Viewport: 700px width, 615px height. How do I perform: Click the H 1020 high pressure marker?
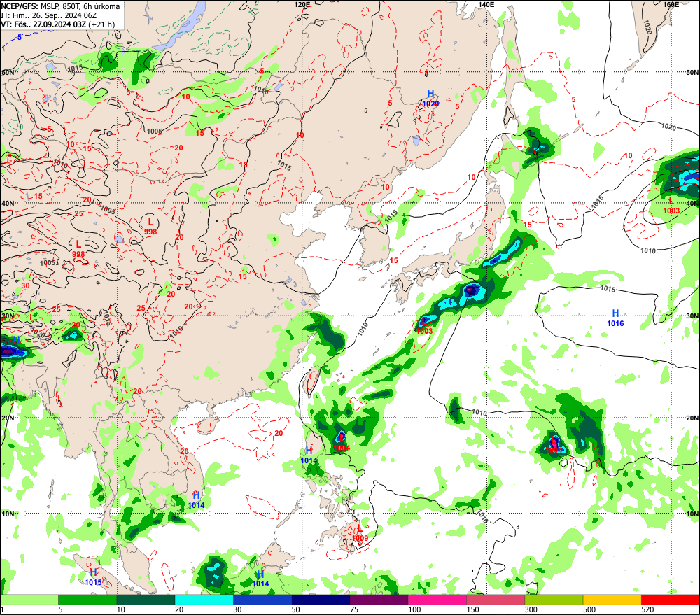[x=430, y=99]
